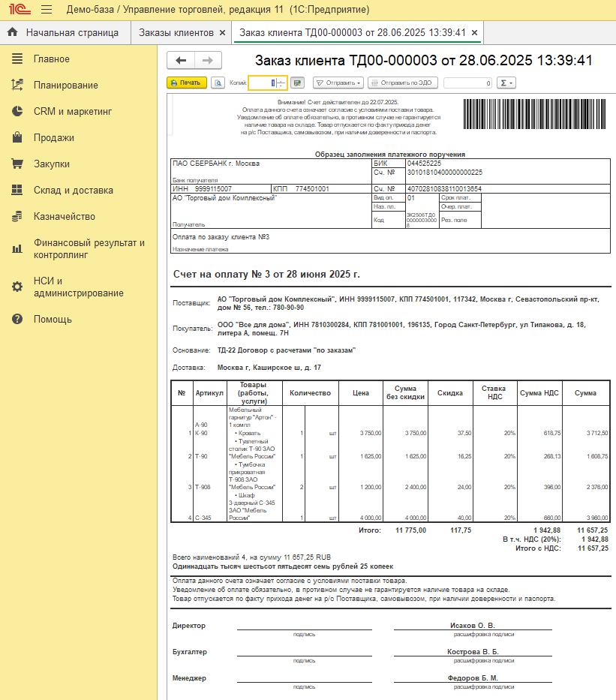This screenshot has width=616, height=700.
Task: Open the Продажи section
Action: coord(79,137)
